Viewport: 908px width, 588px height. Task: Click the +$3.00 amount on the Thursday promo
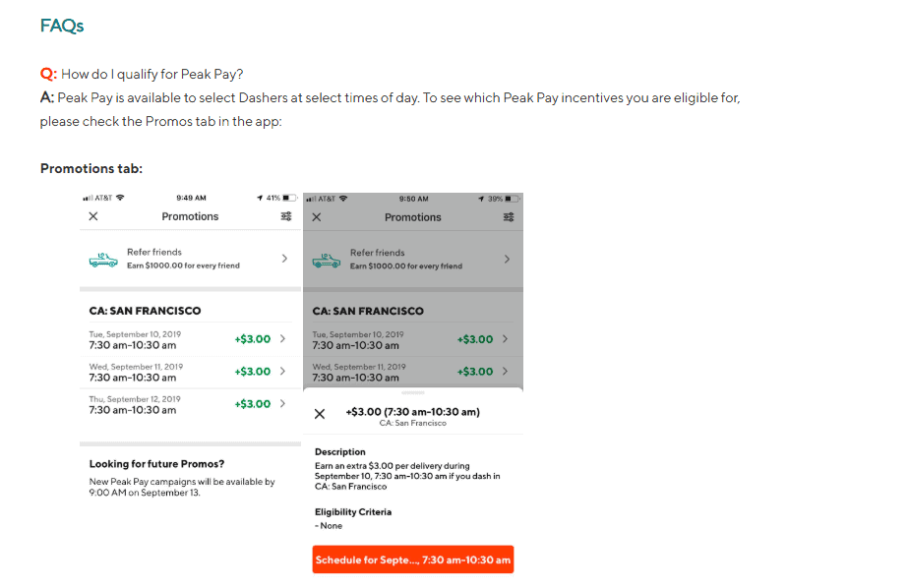253,404
